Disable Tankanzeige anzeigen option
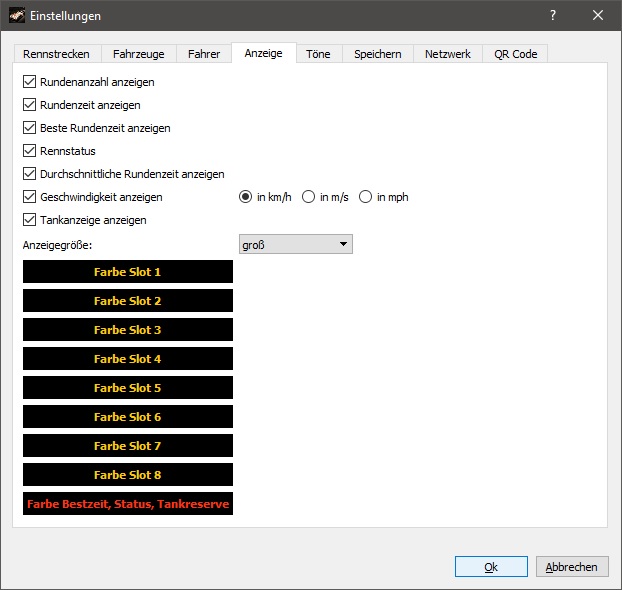The width and height of the screenshot is (622, 590). [x=29, y=220]
